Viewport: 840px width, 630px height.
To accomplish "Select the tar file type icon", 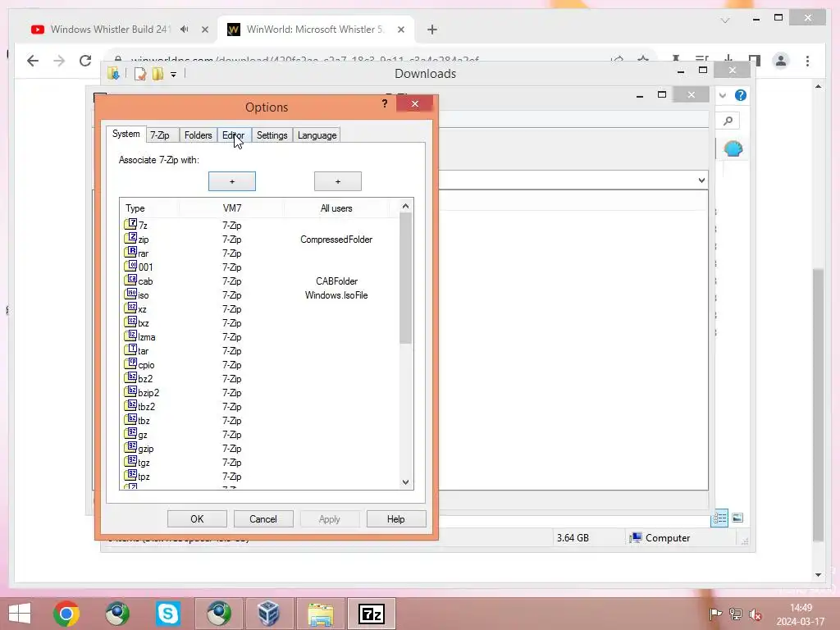I will [130, 349].
